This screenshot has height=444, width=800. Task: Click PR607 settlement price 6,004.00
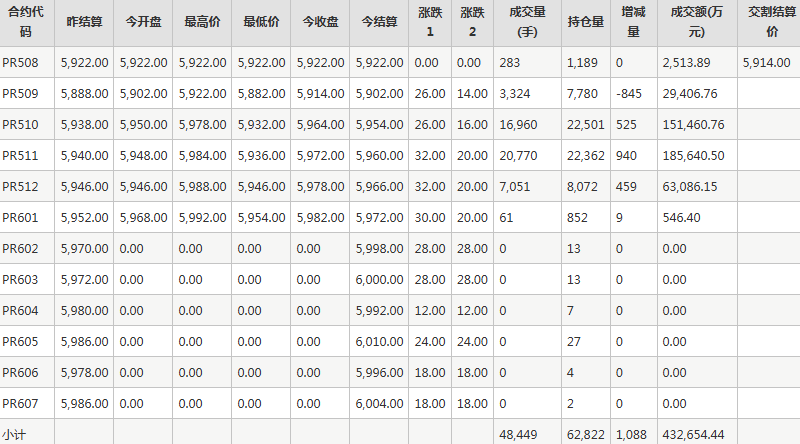[x=379, y=404]
